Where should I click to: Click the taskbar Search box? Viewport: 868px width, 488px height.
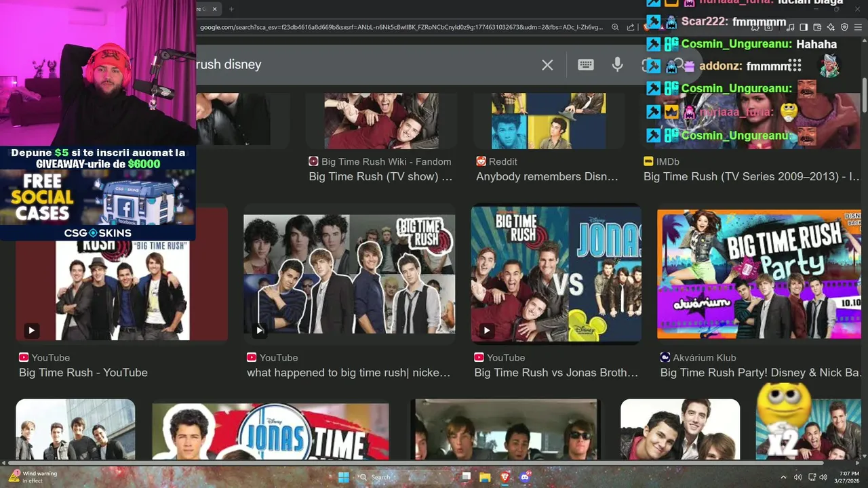pos(404,477)
